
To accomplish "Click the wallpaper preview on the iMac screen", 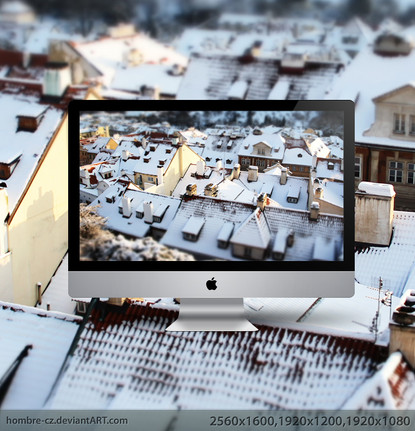I will [x=211, y=186].
